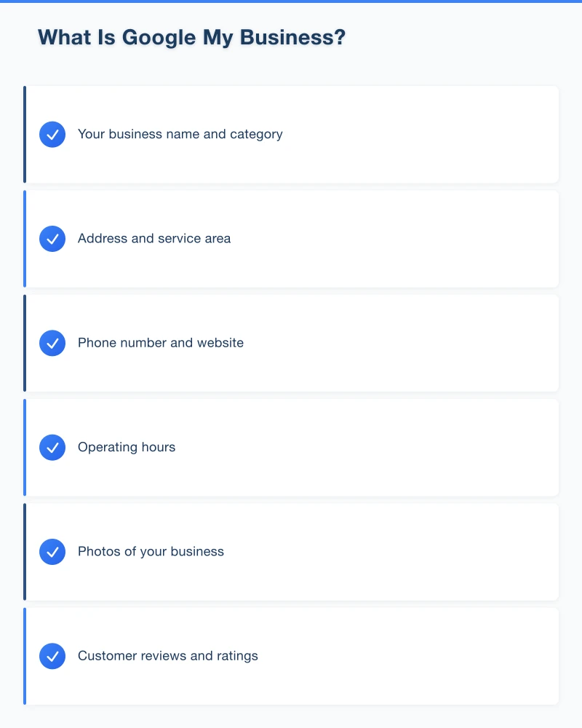582x728 pixels.
Task: Click 'Photos of your business' text
Action: click(x=151, y=552)
